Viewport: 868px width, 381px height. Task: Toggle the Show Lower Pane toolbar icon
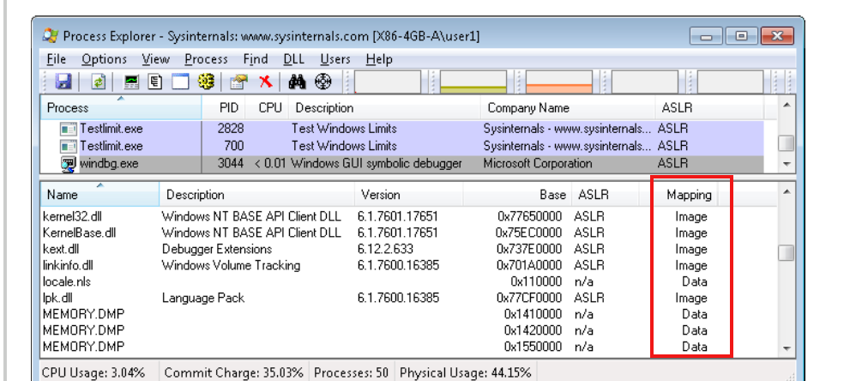tap(180, 82)
